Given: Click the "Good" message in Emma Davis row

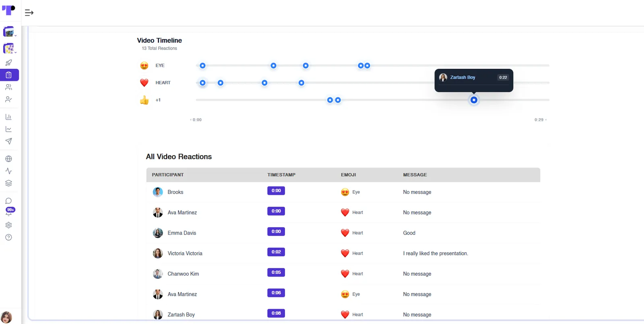Looking at the screenshot, I should (x=409, y=233).
